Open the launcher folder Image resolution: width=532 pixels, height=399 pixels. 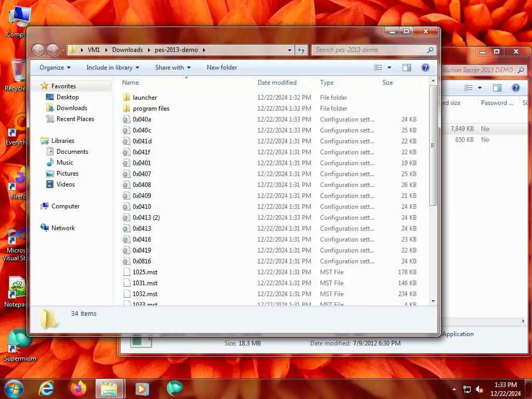pos(145,97)
